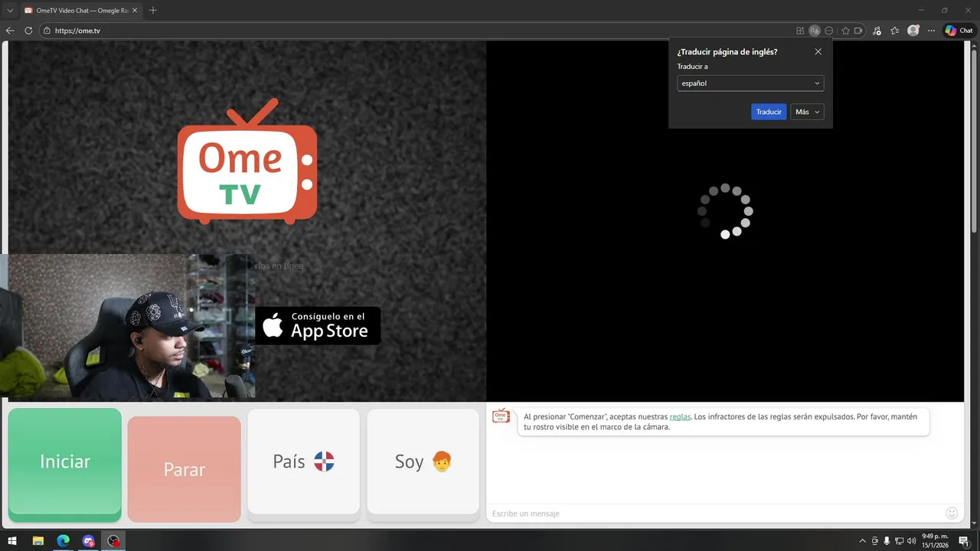The height and width of the screenshot is (551, 980).
Task: Go back with browser back arrow
Action: tap(10, 31)
